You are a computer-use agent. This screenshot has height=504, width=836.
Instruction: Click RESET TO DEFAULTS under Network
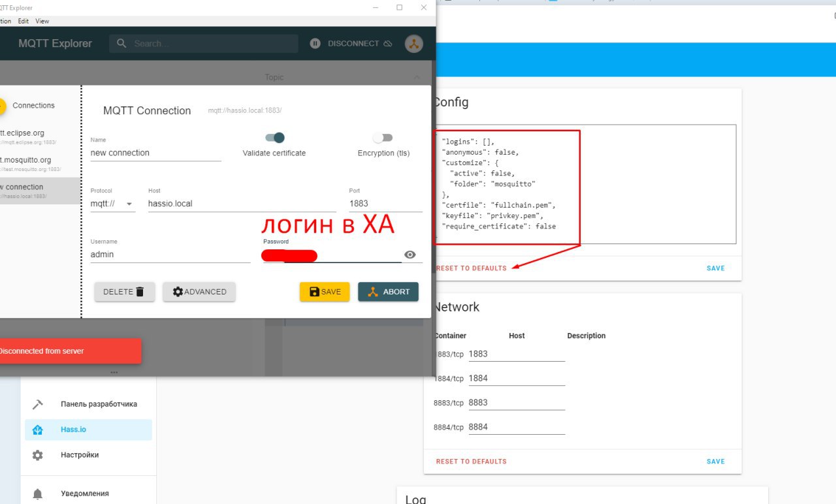click(x=471, y=462)
